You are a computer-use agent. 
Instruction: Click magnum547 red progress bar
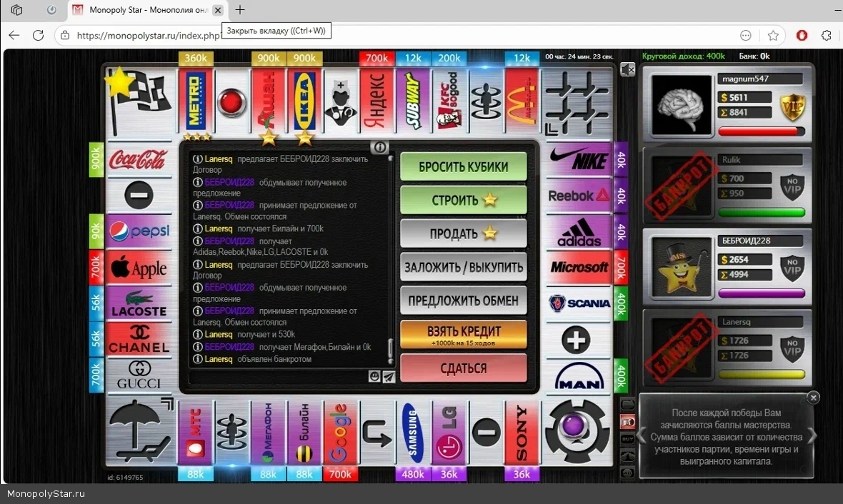762,131
